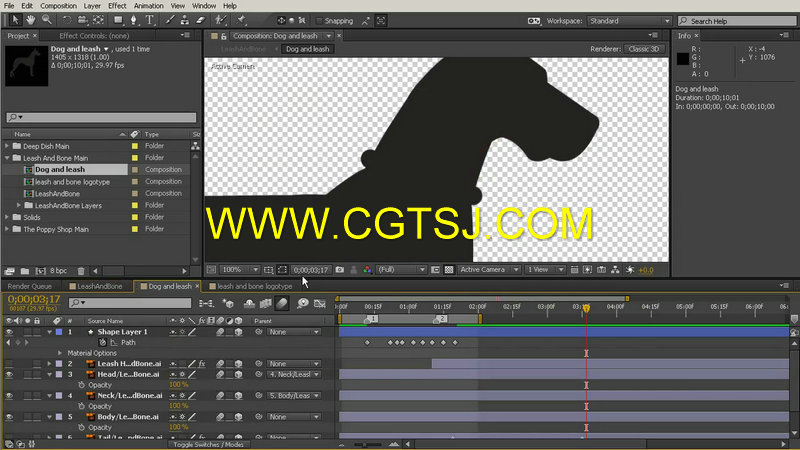
Task: Hide the Head/Le...Bone.ai layer
Action: click(x=9, y=374)
